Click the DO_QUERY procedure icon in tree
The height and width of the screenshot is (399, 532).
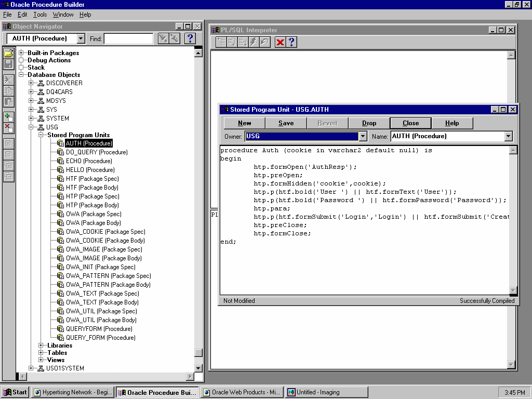click(60, 152)
